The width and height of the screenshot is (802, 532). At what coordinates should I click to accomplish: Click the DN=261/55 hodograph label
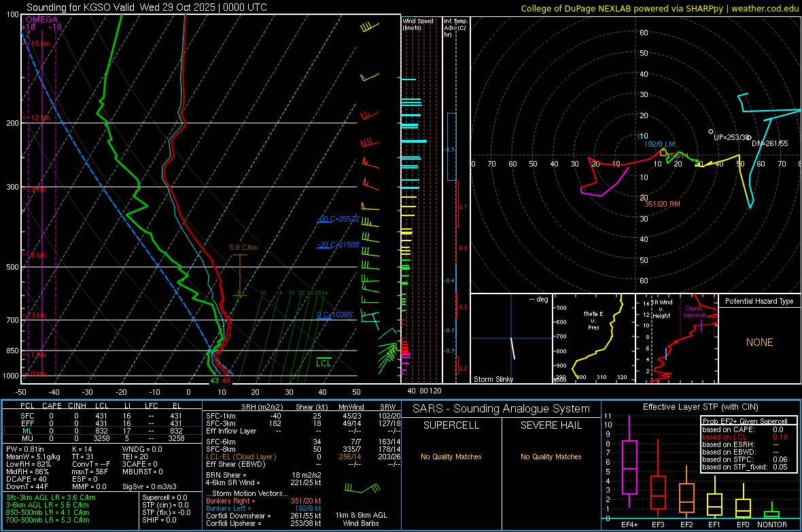click(770, 144)
